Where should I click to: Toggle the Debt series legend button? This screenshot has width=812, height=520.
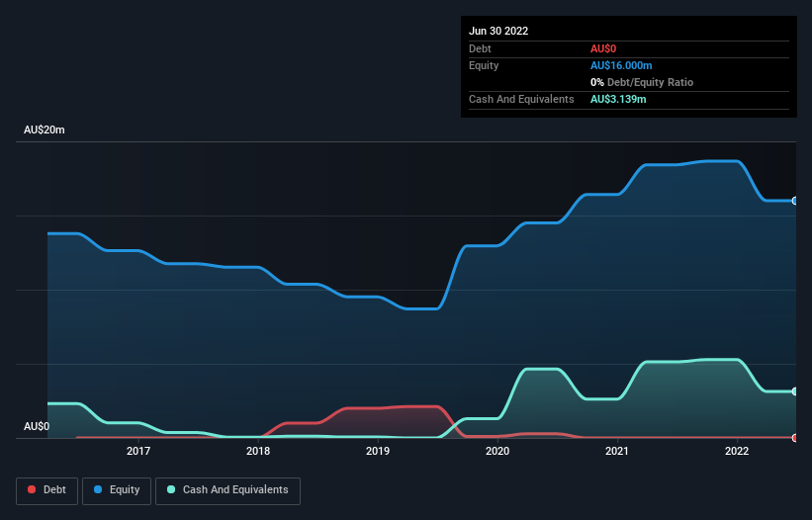[47, 490]
